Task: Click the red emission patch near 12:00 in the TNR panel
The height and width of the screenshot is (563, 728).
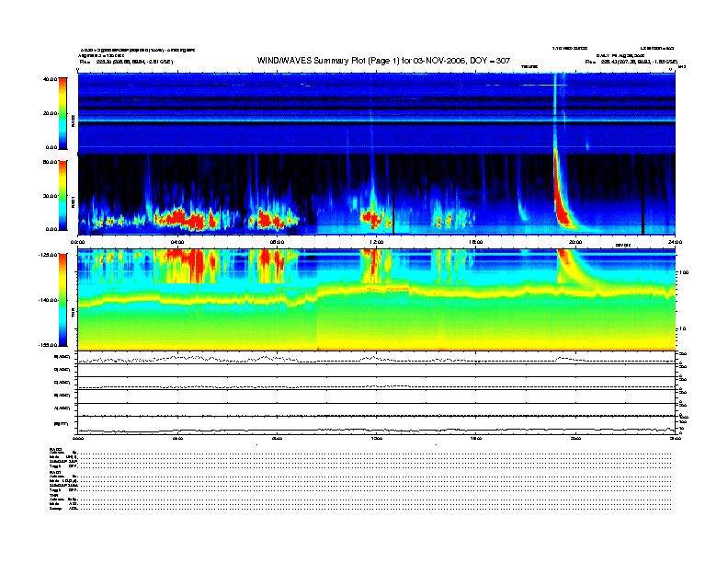Action: pos(373,265)
